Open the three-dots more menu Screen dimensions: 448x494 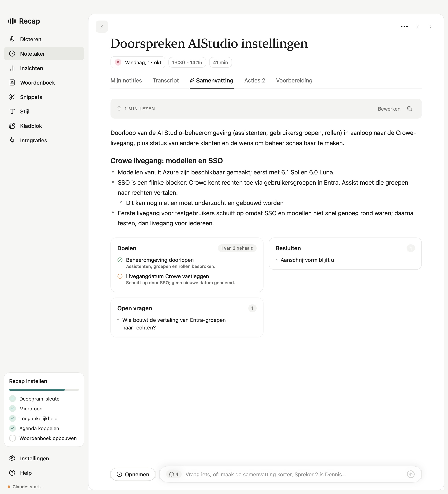point(404,27)
